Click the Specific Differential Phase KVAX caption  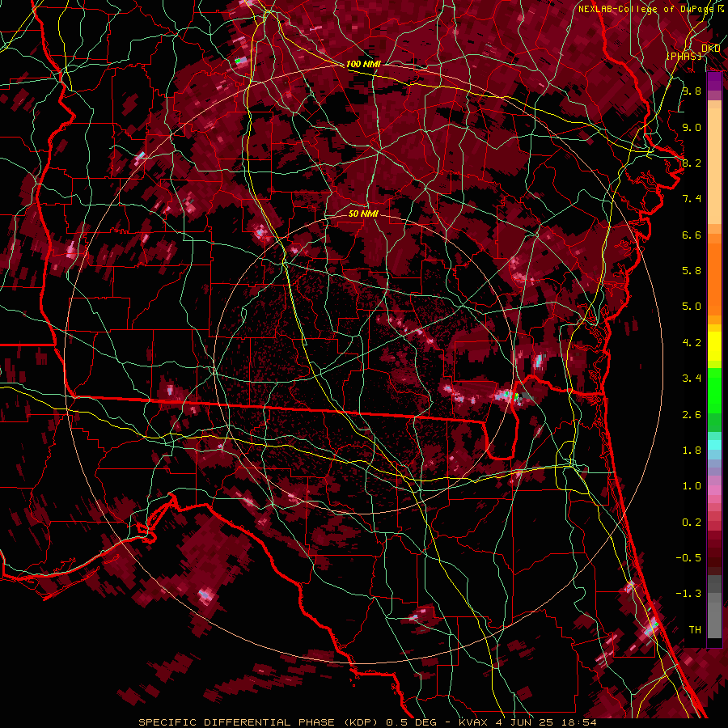click(x=368, y=722)
